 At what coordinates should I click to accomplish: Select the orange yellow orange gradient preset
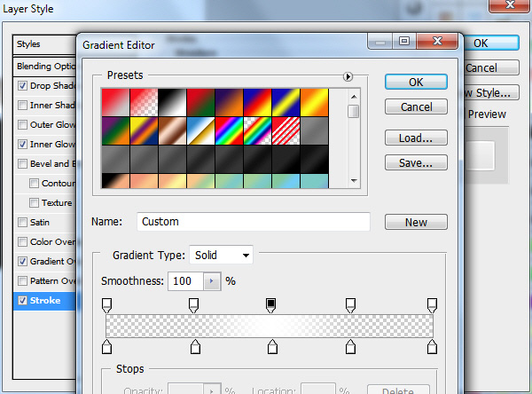pos(314,103)
